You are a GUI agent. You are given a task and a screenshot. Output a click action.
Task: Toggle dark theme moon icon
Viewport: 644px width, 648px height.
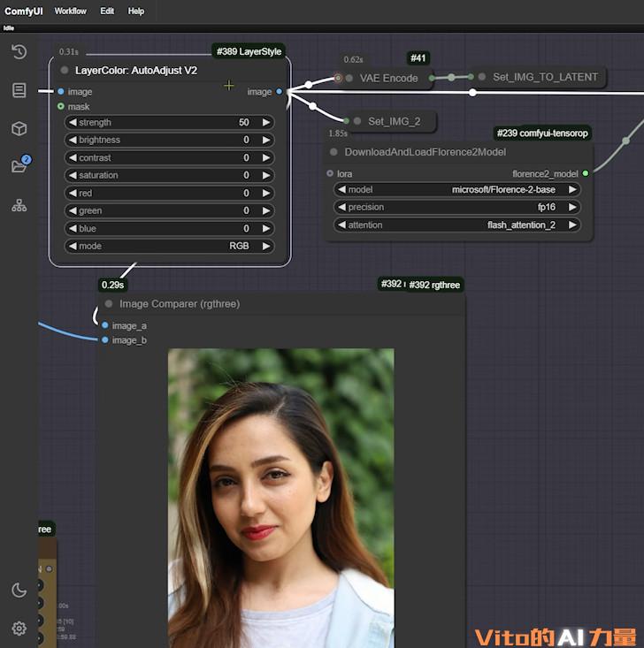click(19, 591)
